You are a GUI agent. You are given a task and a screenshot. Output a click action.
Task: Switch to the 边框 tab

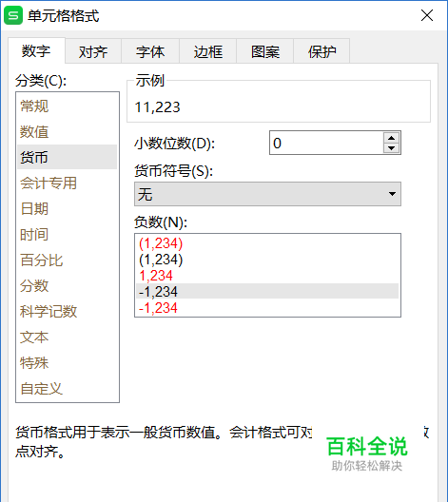pyautogui.click(x=207, y=51)
